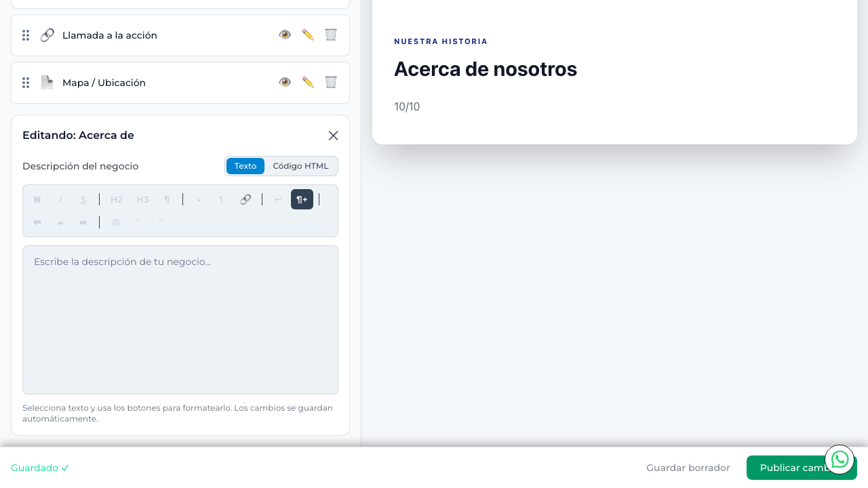This screenshot has width=868, height=488.
Task: Insert a hyperlink in the editor toolbar
Action: [245, 199]
